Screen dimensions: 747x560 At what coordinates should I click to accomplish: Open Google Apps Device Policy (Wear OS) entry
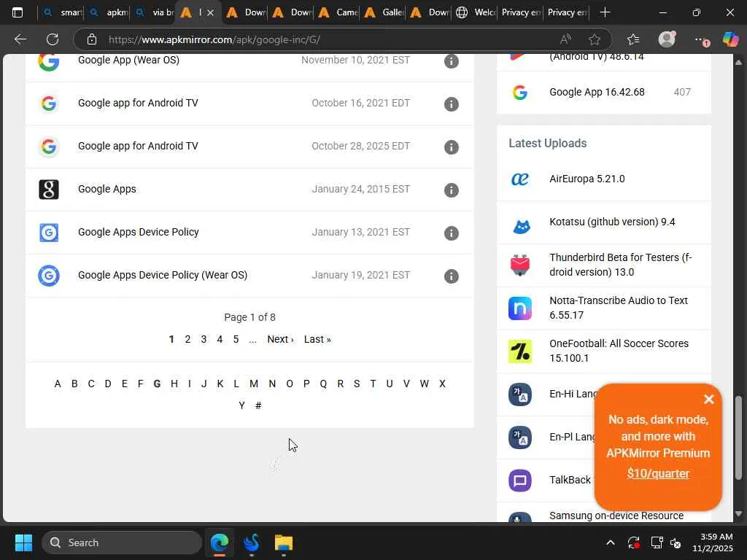(x=163, y=275)
